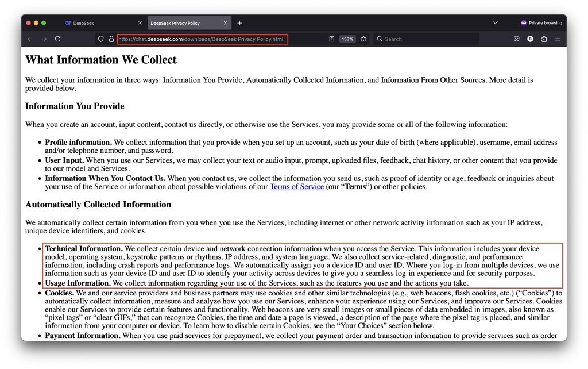
Task: Click the 'Usage Information.' bold text
Action: 78,283
